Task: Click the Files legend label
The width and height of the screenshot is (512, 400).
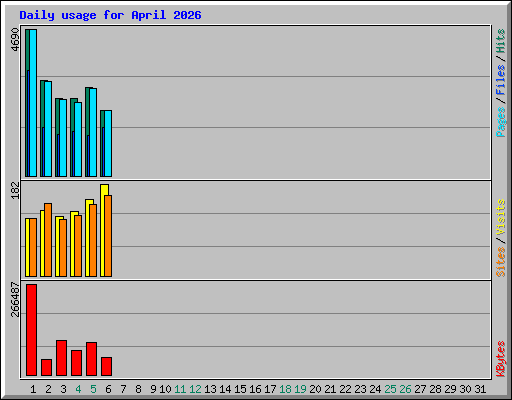Action: click(x=501, y=79)
